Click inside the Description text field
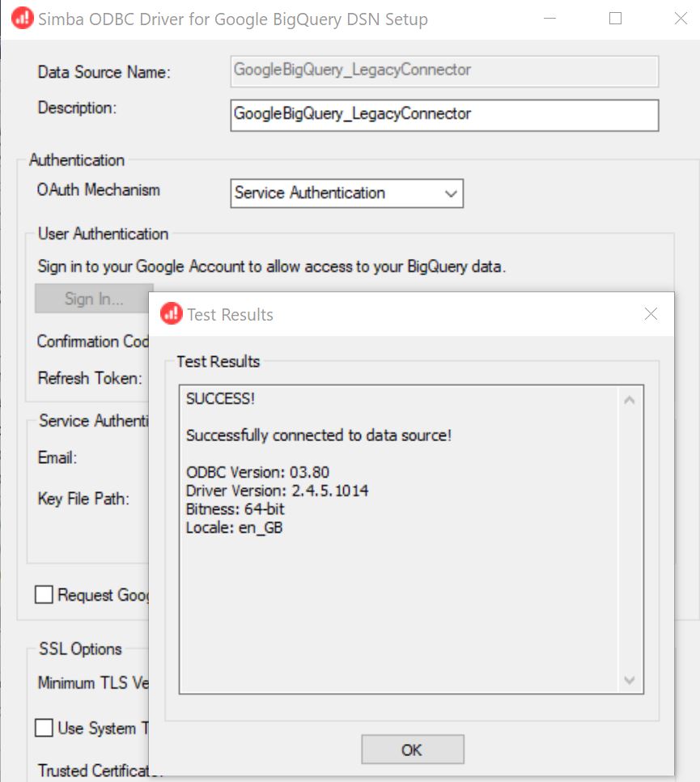The image size is (700, 782). 444,115
